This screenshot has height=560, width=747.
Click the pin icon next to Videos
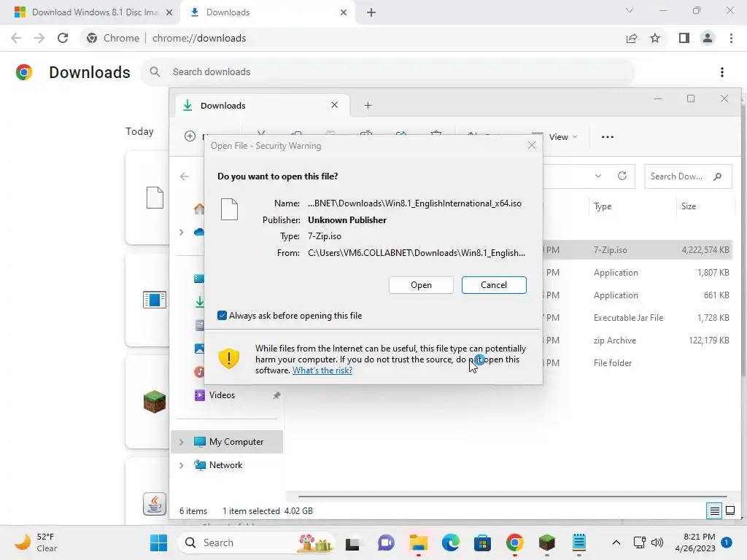click(276, 395)
